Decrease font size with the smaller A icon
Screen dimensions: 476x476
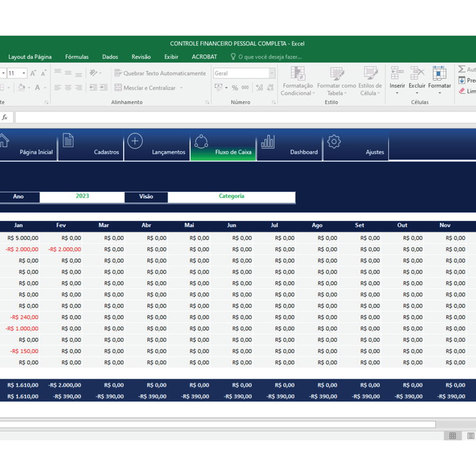pos(44,73)
